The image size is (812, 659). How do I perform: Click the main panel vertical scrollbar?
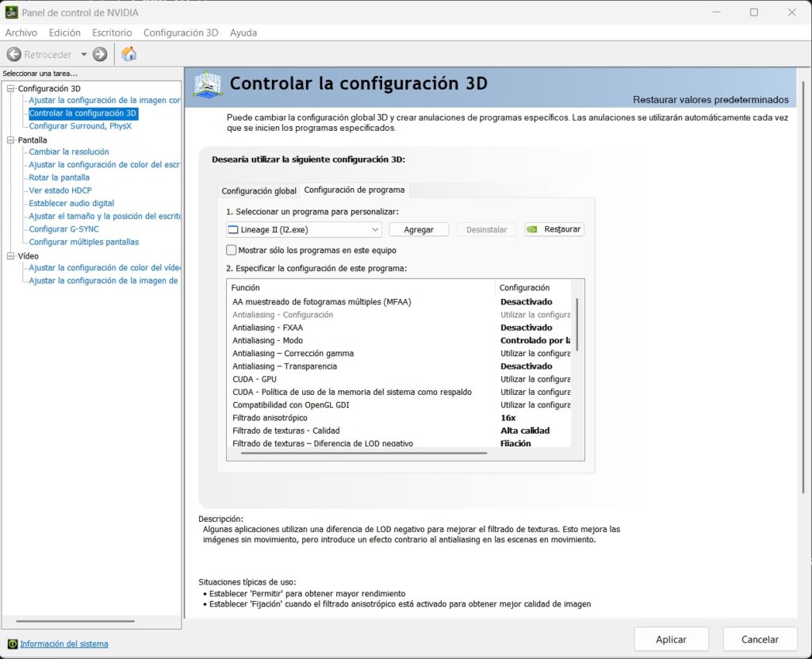[804, 286]
